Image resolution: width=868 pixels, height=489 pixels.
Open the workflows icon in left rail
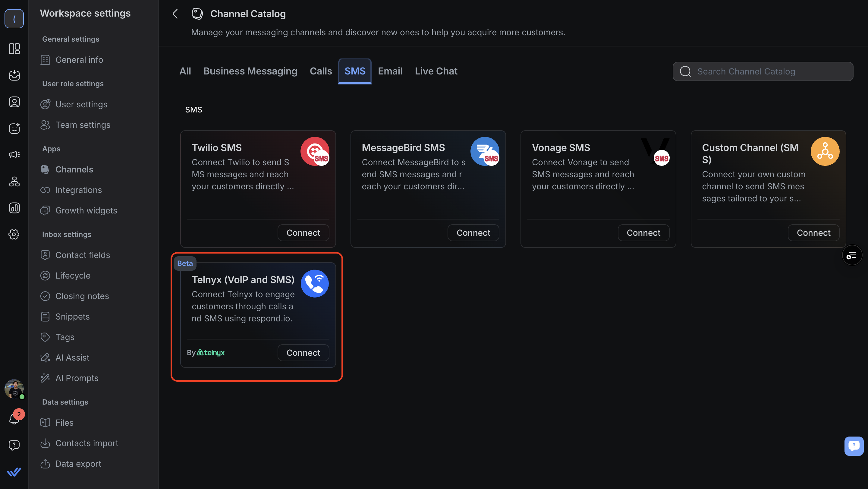(14, 181)
